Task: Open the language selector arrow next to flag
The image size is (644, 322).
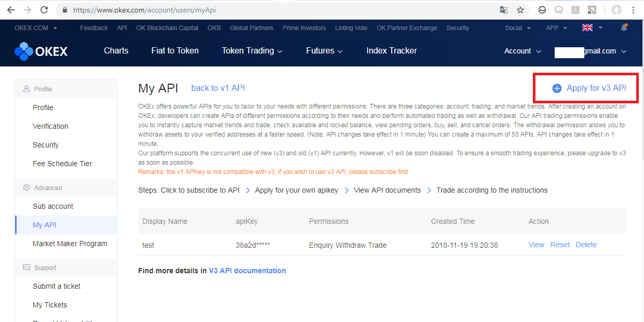Action: [600, 28]
